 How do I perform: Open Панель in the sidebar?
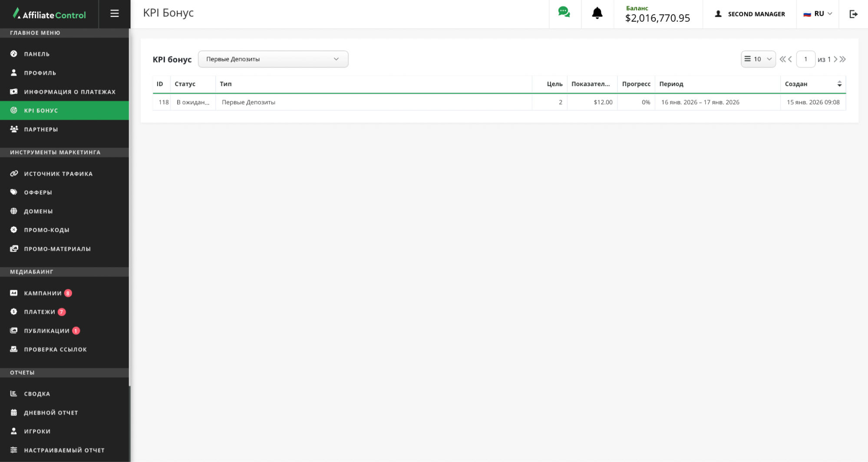click(x=37, y=54)
